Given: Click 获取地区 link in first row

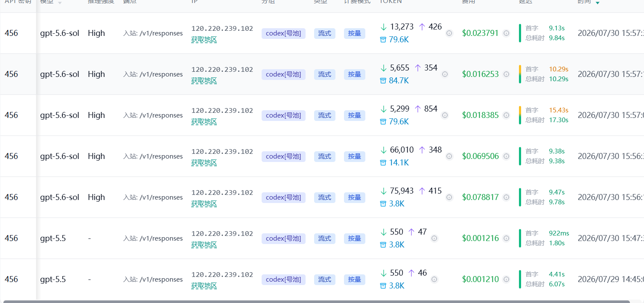Looking at the screenshot, I should coord(204,39).
